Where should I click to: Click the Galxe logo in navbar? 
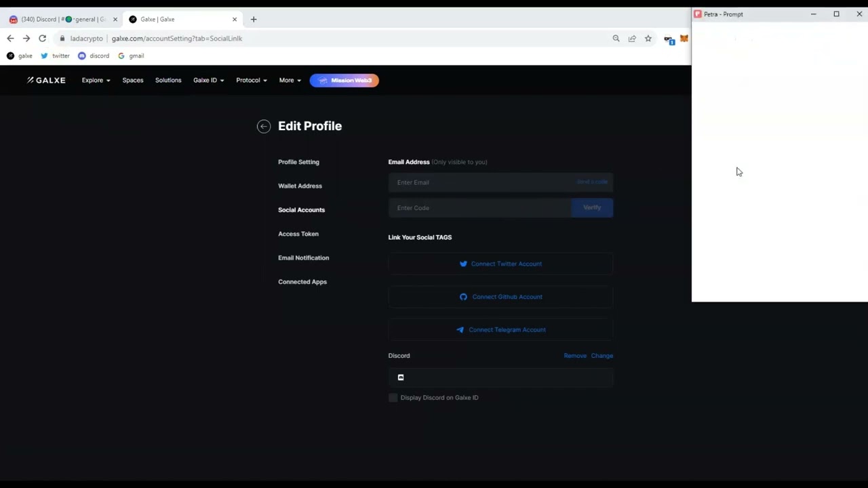pyautogui.click(x=46, y=80)
